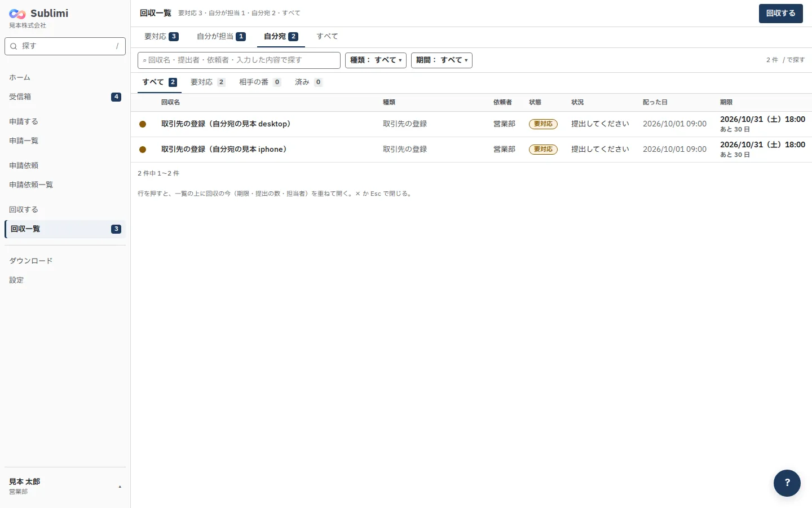Open row 取引先の登録（自分宛の見本 iphone）
Image resolution: width=812 pixels, height=508 pixels.
tap(471, 150)
